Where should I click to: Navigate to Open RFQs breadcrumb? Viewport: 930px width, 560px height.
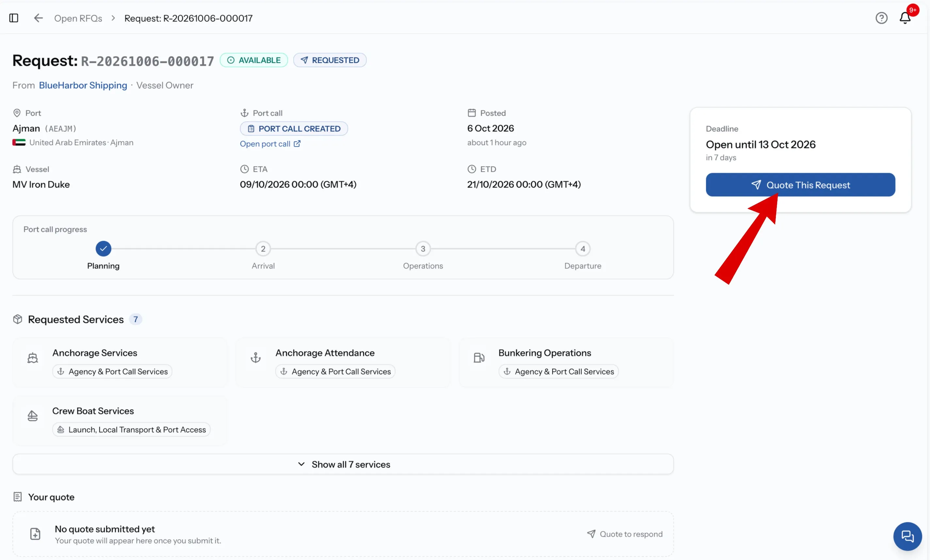[78, 18]
